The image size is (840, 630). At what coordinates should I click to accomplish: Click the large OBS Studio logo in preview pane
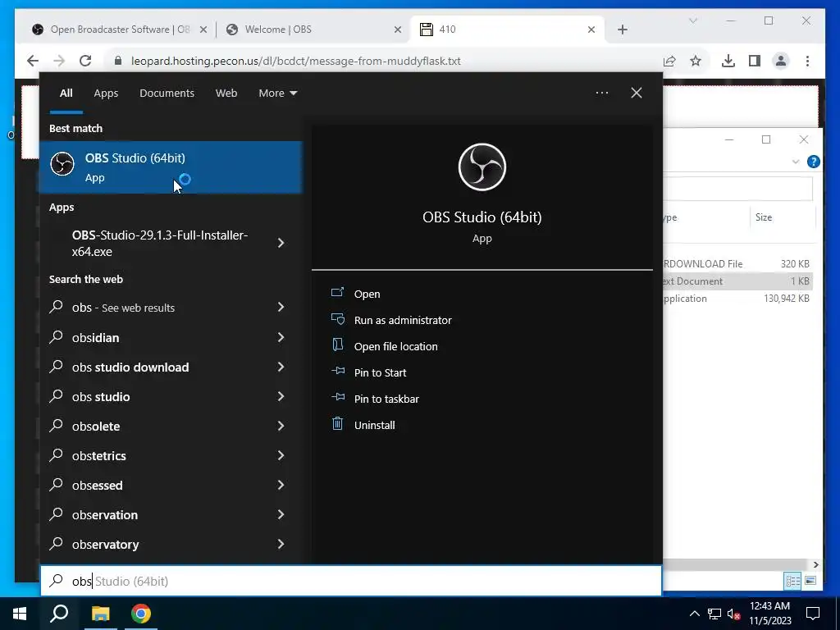[x=482, y=167]
